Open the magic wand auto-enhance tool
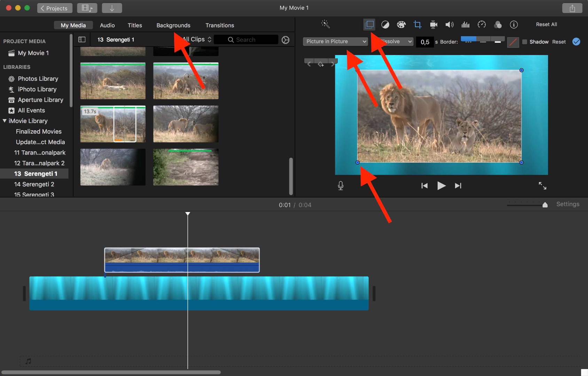 point(325,24)
